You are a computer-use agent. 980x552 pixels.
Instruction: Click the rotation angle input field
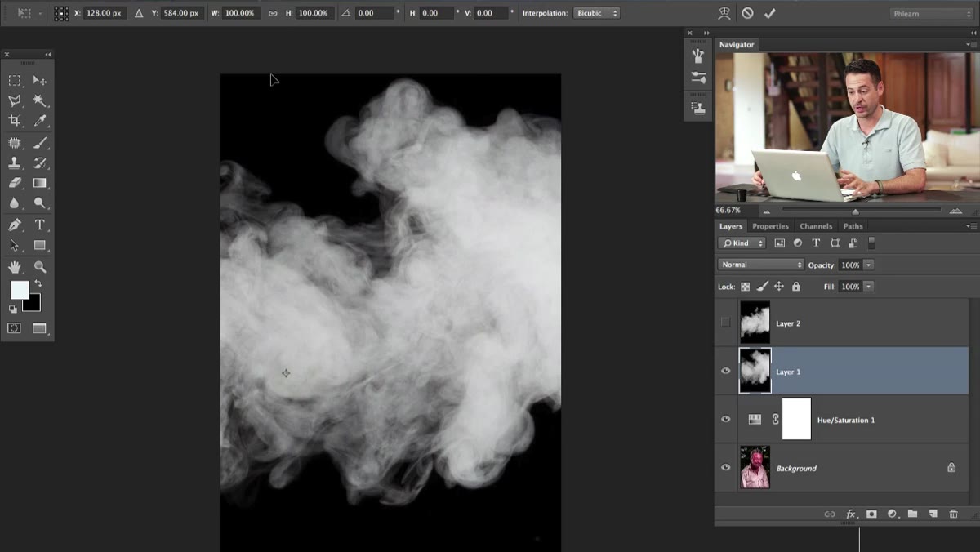[374, 13]
